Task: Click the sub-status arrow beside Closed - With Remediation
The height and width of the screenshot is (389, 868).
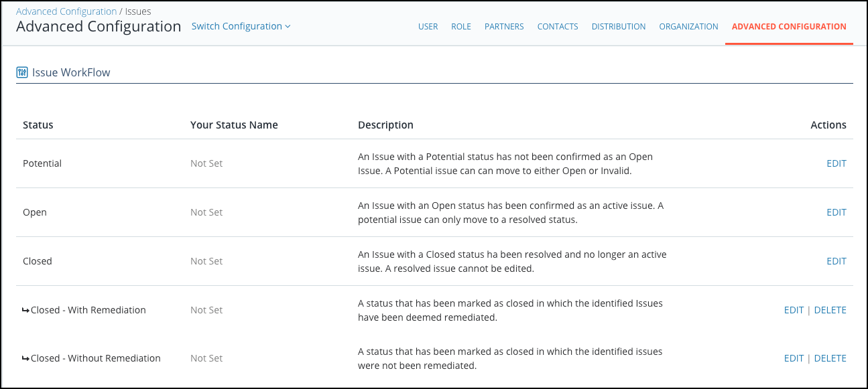Action: click(26, 310)
